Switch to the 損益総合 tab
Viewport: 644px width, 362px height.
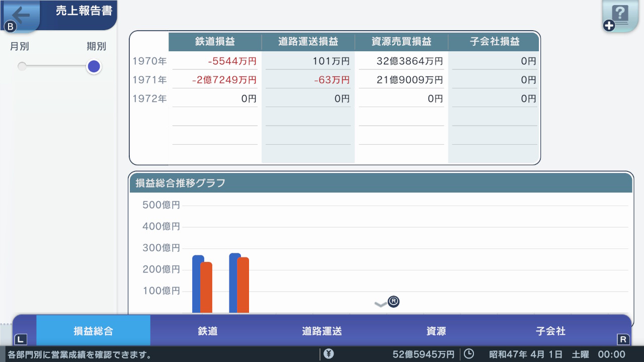pos(94,331)
